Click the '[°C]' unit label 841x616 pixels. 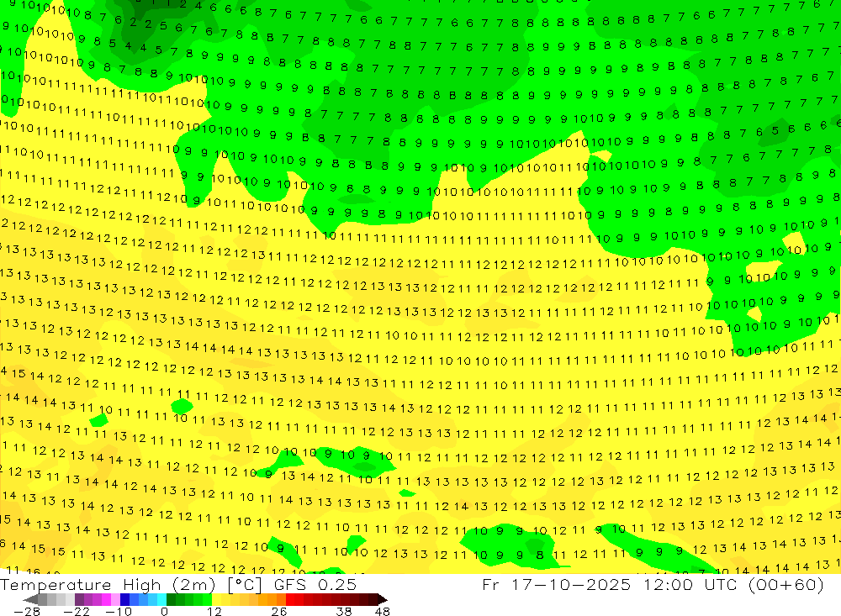(x=245, y=585)
